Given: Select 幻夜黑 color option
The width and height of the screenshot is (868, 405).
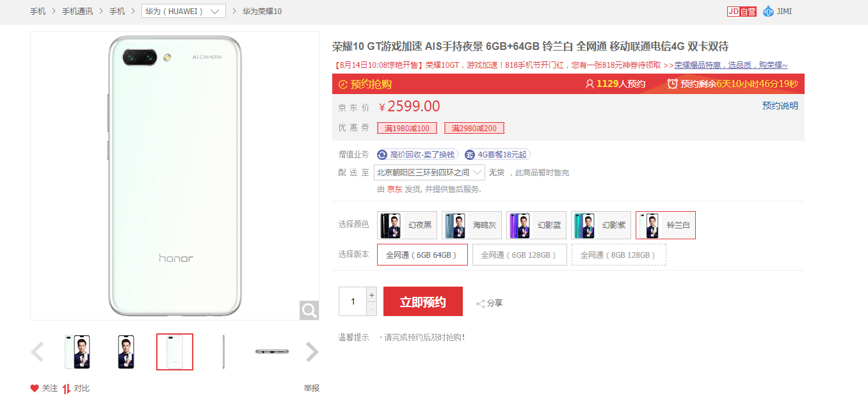Looking at the screenshot, I should point(407,225).
